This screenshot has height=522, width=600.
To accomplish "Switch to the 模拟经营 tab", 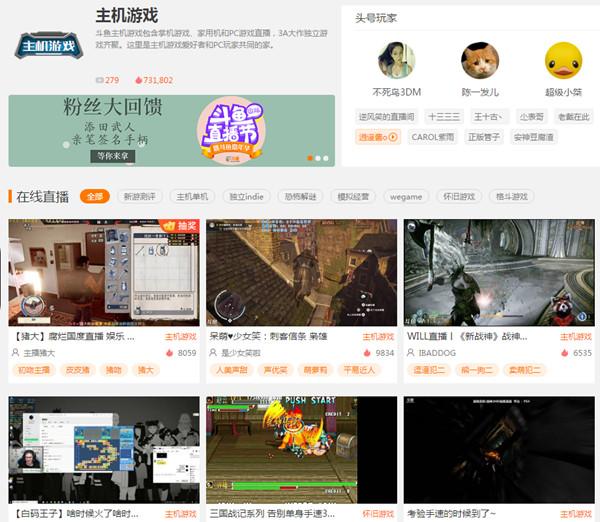I will [x=353, y=196].
